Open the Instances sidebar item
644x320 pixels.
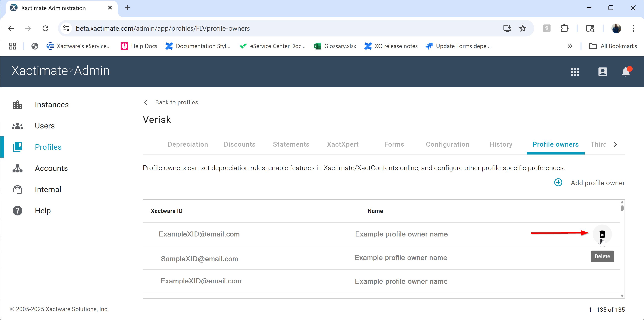pyautogui.click(x=52, y=105)
